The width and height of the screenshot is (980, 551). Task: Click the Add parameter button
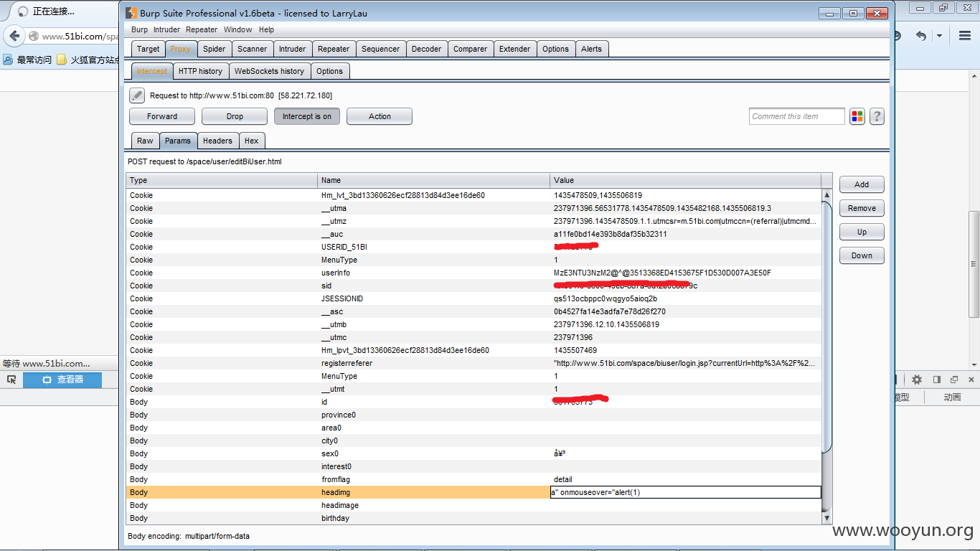tap(862, 184)
